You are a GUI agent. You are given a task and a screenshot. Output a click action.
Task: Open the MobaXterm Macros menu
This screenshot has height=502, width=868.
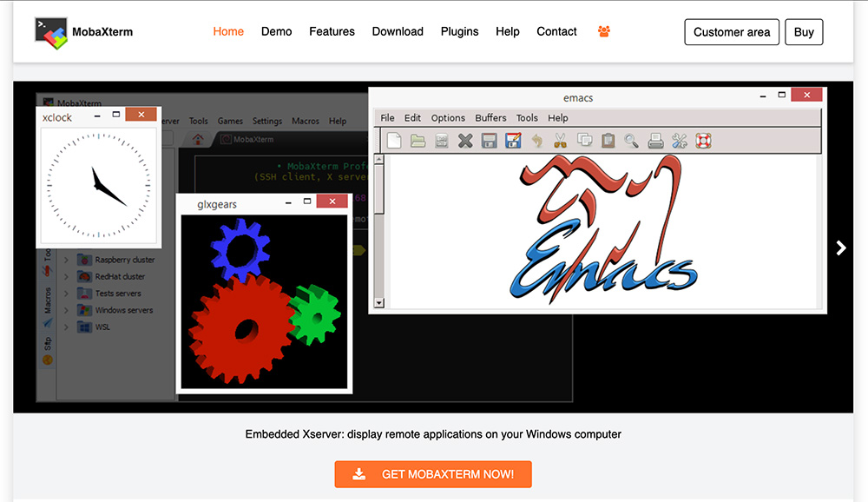click(305, 121)
